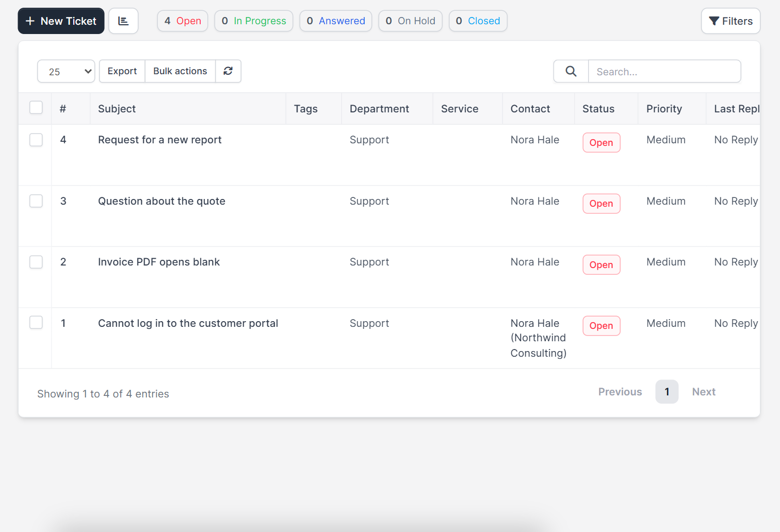Image resolution: width=780 pixels, height=532 pixels.
Task: Select checkbox for Question about the quote
Action: click(x=36, y=201)
